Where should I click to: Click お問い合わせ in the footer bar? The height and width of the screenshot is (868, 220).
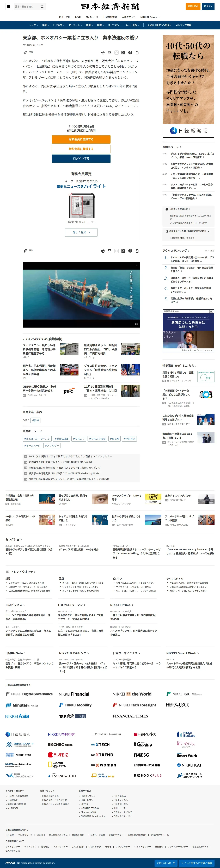pos(166,863)
